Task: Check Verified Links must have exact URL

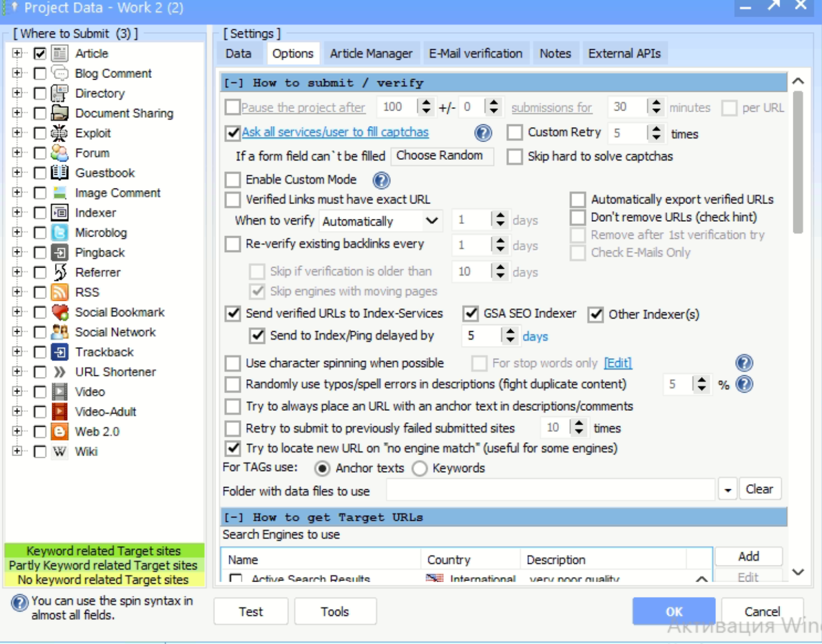Action: pos(232,199)
